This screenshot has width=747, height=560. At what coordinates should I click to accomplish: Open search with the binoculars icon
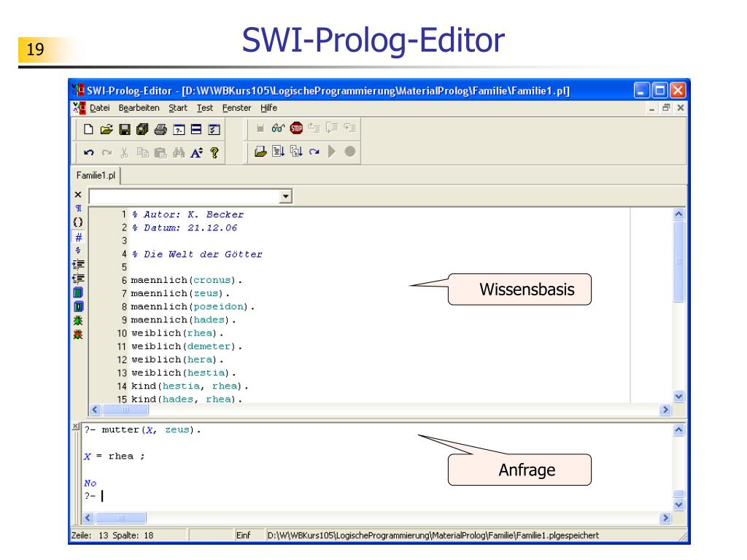pyautogui.click(x=179, y=152)
